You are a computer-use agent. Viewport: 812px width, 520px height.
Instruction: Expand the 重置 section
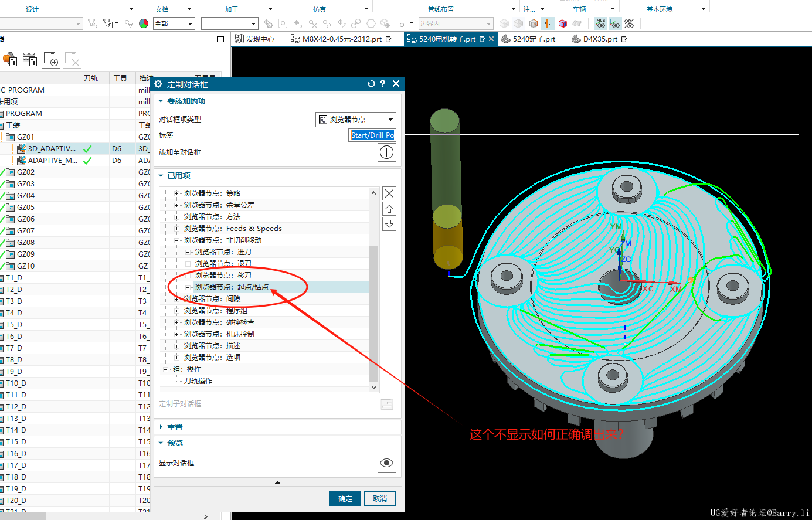(x=161, y=427)
